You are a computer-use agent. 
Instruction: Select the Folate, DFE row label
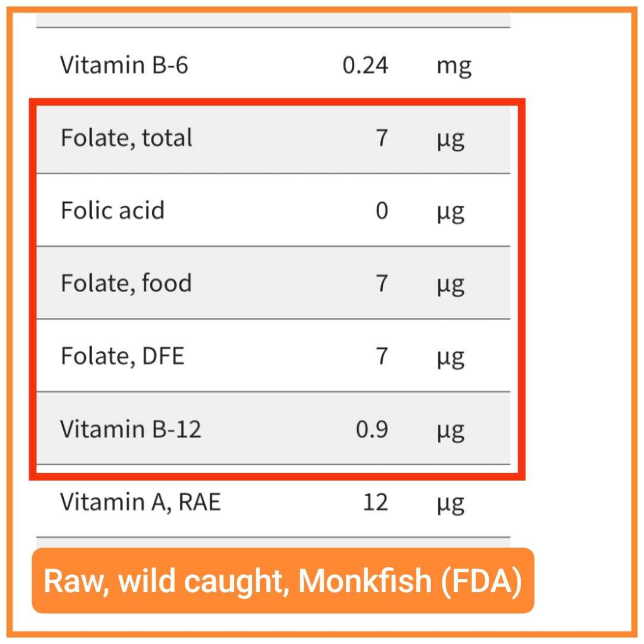click(x=122, y=356)
